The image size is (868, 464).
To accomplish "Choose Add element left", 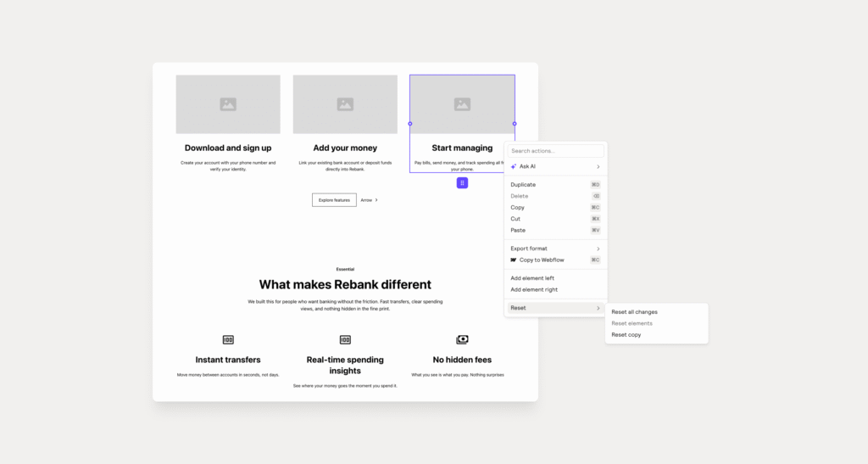I will (x=555, y=278).
